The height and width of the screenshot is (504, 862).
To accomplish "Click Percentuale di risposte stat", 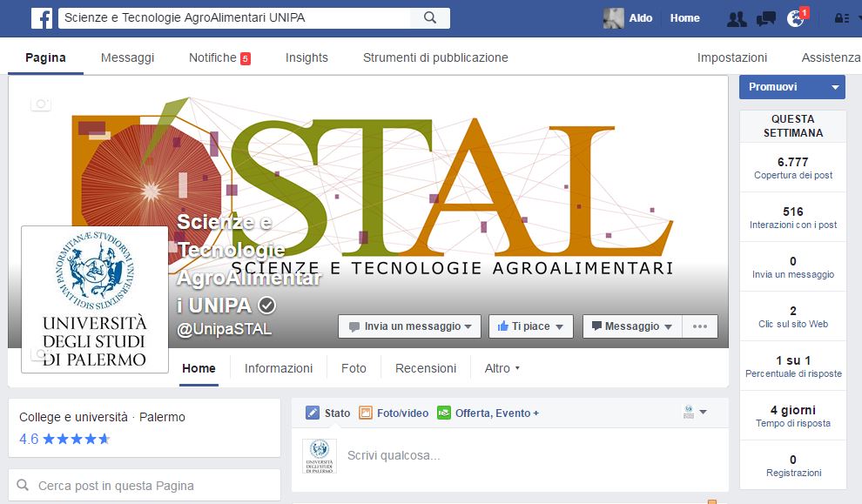I will tap(792, 366).
